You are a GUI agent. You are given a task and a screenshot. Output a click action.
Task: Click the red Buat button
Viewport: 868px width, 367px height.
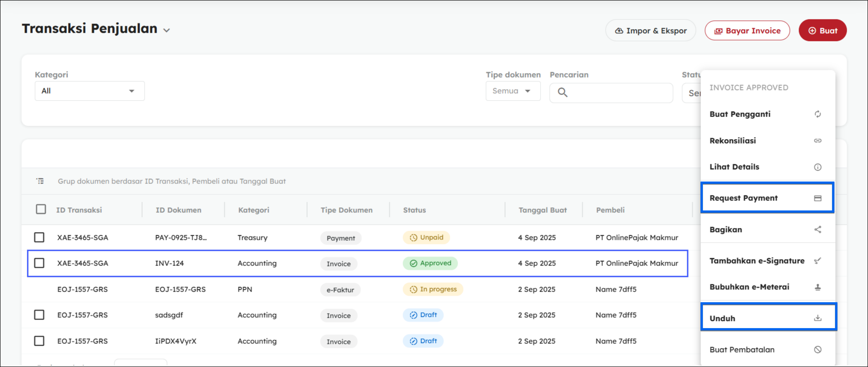pos(823,30)
